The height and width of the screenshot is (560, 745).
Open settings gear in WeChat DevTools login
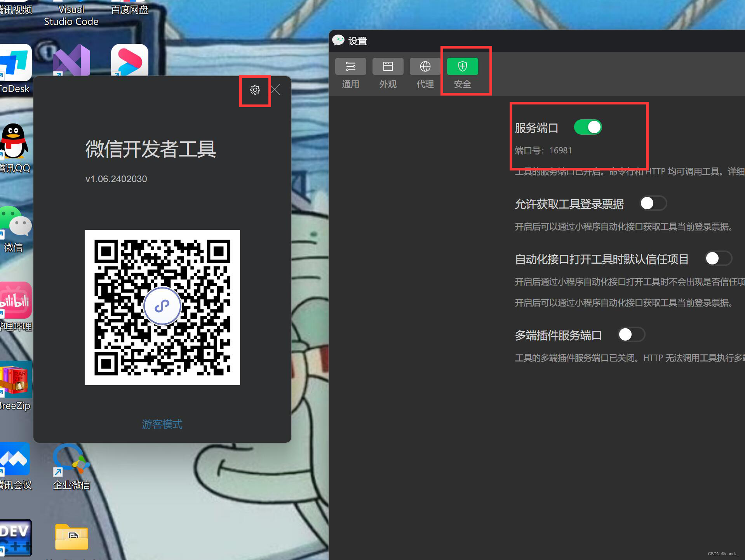pyautogui.click(x=255, y=90)
